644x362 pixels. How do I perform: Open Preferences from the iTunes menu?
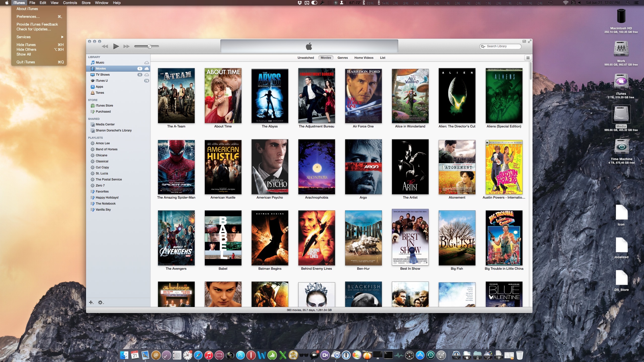[39, 17]
